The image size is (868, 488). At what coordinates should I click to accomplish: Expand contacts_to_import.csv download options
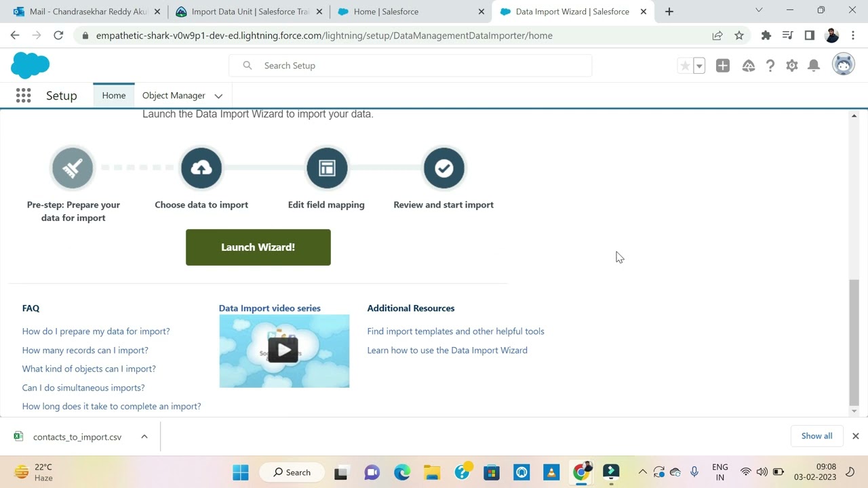point(144,436)
